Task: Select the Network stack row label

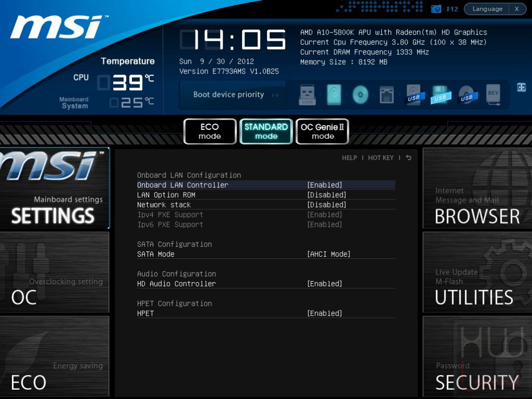Action: 164,204
